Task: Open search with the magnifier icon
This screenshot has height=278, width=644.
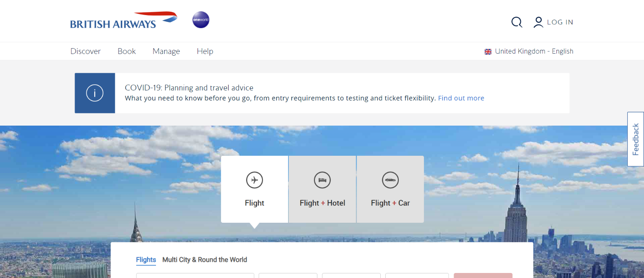Action: tap(517, 22)
